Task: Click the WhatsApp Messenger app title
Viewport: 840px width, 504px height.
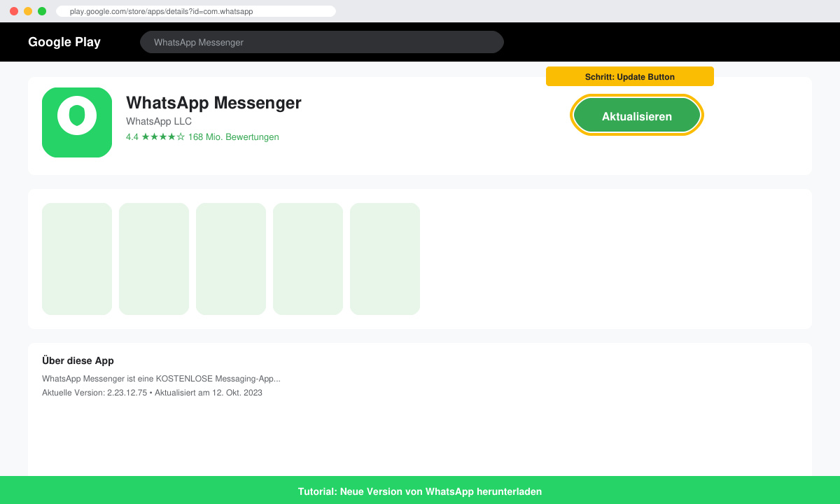Action: pos(213,103)
